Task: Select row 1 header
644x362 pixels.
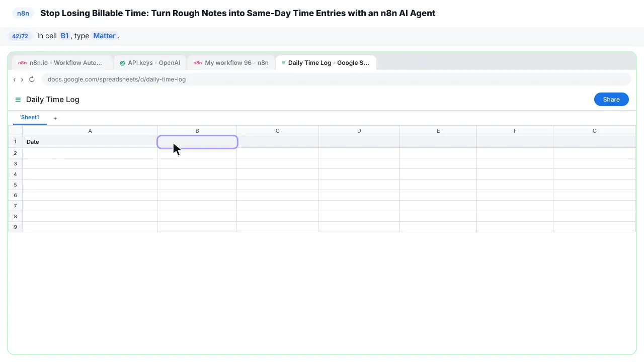Action: [x=16, y=142]
